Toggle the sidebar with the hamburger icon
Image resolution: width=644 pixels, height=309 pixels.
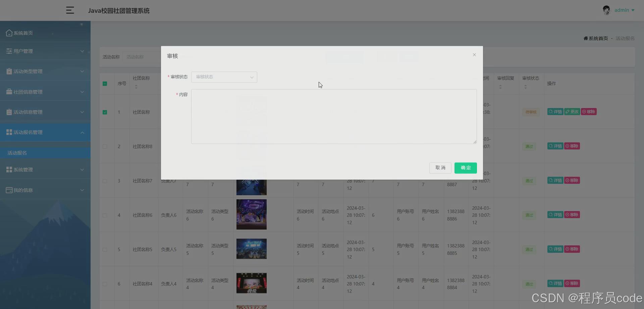point(70,10)
